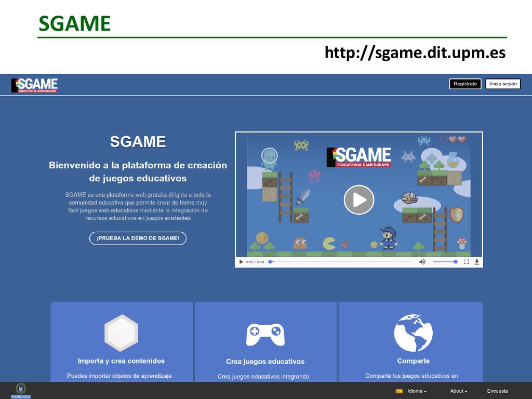The width and height of the screenshot is (532, 399).
Task: Click the 0:00 / 4:34 time indicator
Action: (x=255, y=262)
